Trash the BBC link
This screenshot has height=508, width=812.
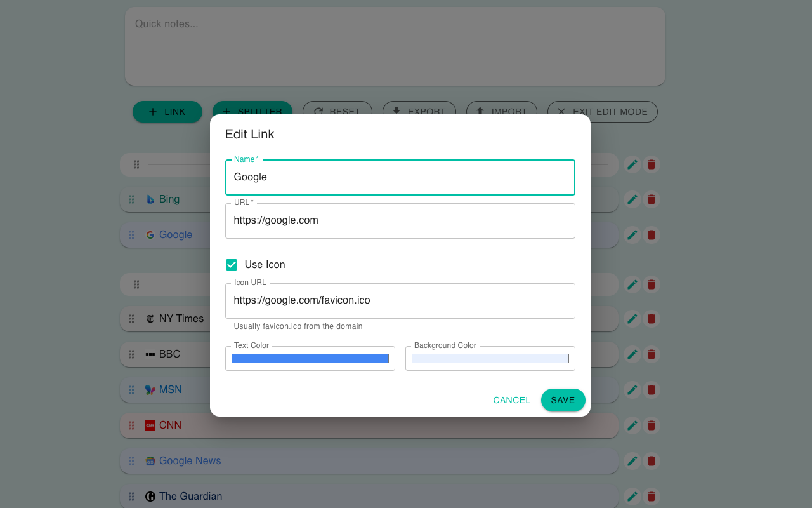(x=651, y=354)
